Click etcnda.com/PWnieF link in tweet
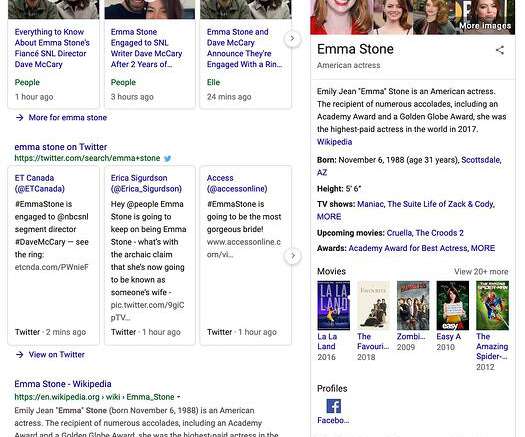525x437 pixels. tap(52, 267)
